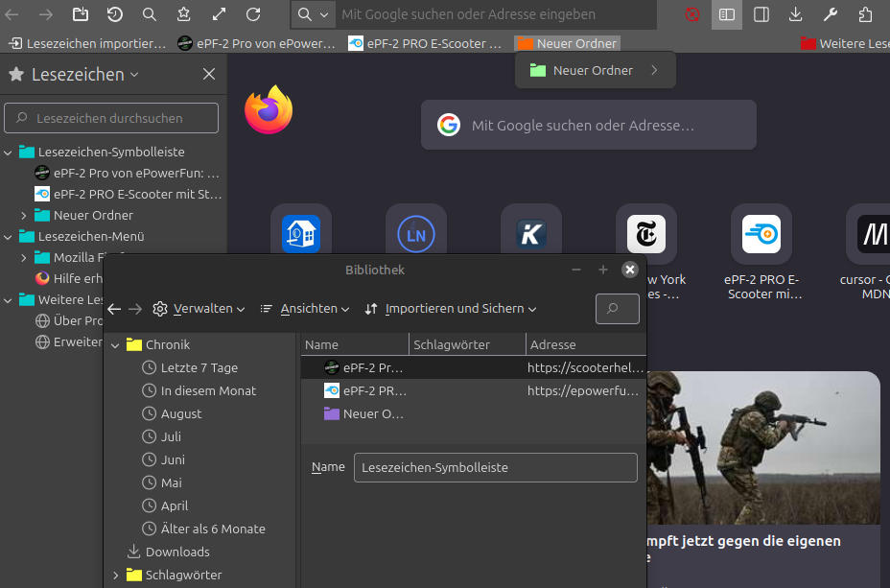Collapse the Chronik tree node
This screenshot has width=890, height=588.
point(116,345)
